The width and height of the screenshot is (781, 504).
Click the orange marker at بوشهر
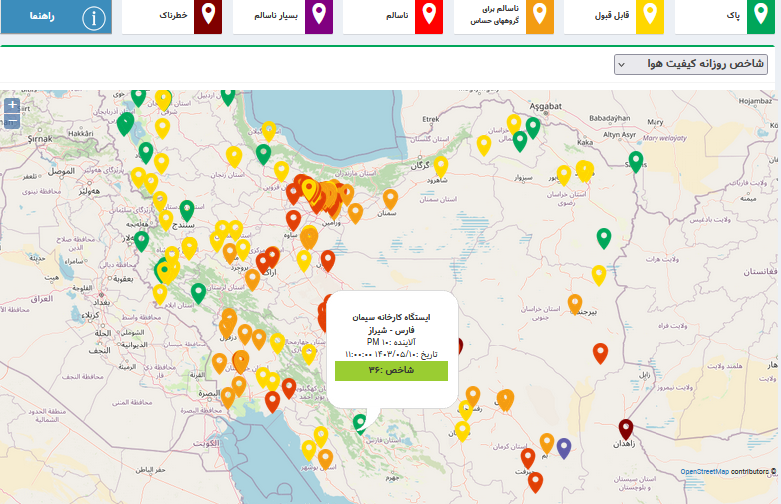tap(325, 459)
